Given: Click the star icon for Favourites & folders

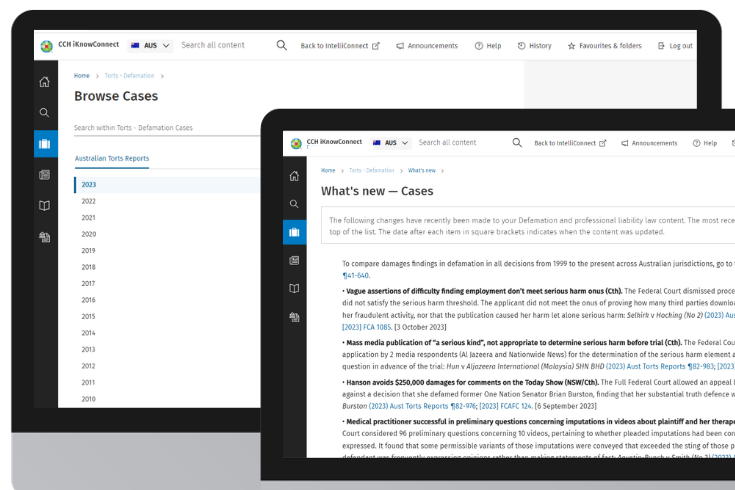Looking at the screenshot, I should click(572, 46).
